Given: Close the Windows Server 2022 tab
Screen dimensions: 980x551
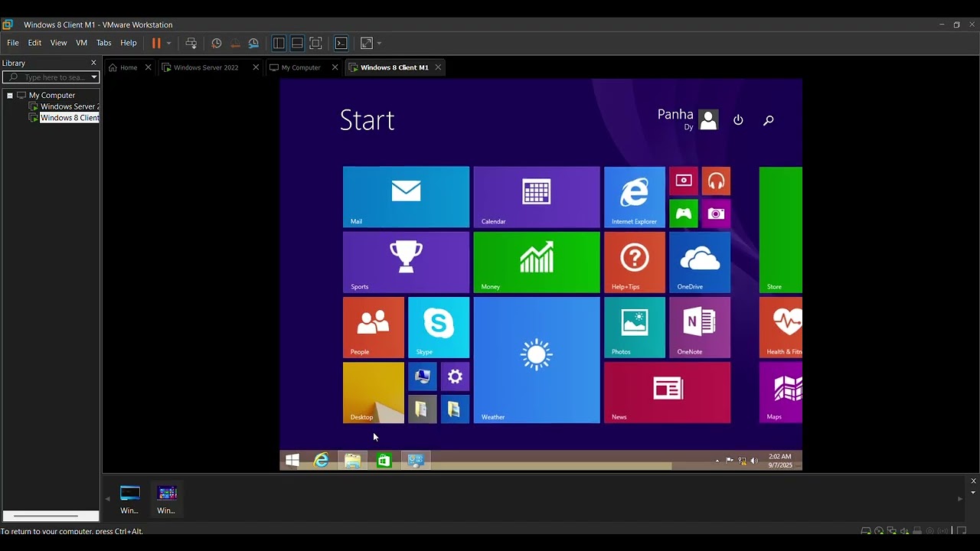Looking at the screenshot, I should tap(256, 67).
